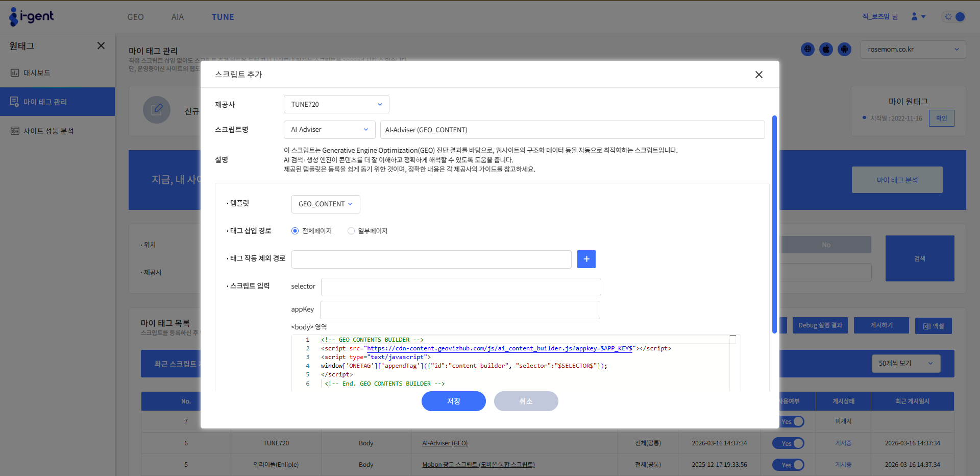Toggle the light/dark theme switch

[x=953, y=17]
